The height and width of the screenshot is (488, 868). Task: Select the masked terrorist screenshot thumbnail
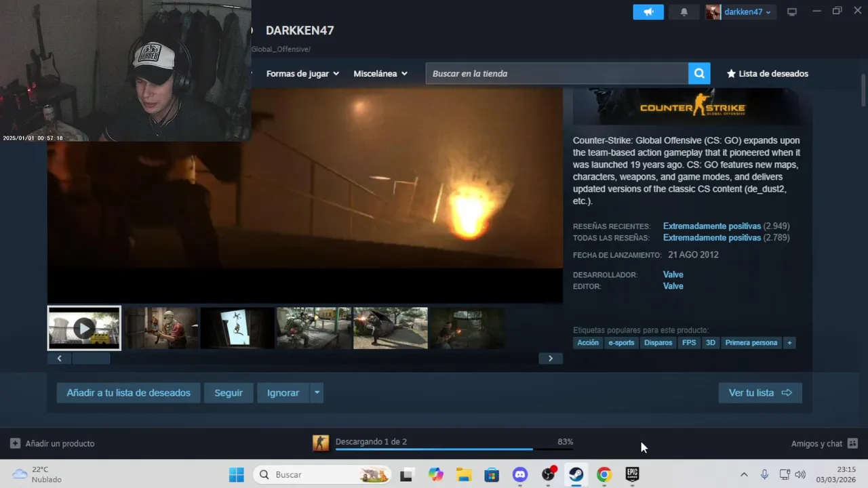coord(161,328)
